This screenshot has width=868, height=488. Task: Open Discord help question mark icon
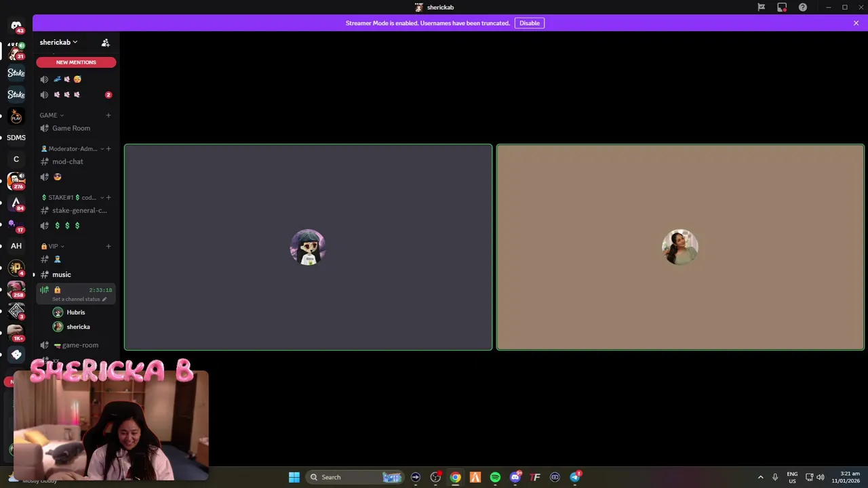pos(803,7)
